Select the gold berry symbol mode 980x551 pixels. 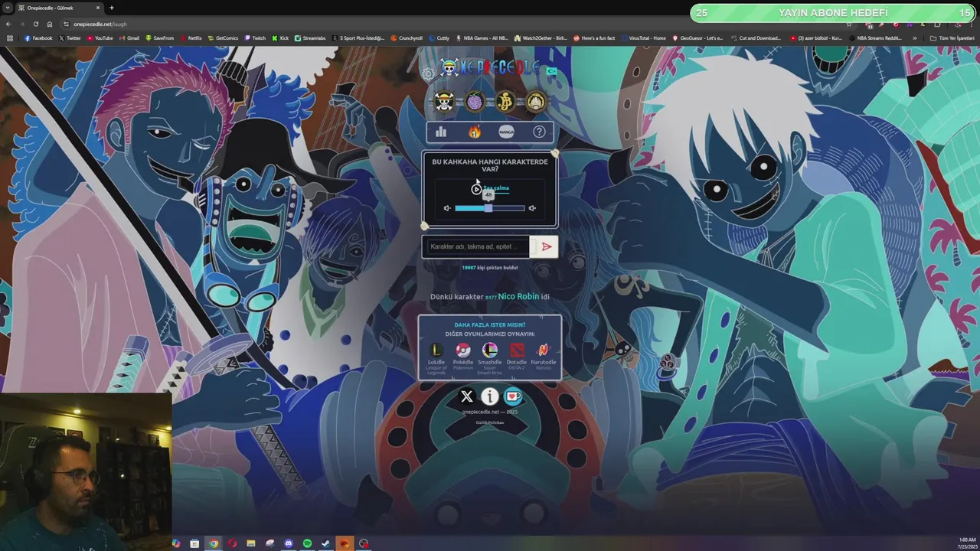coord(505,101)
